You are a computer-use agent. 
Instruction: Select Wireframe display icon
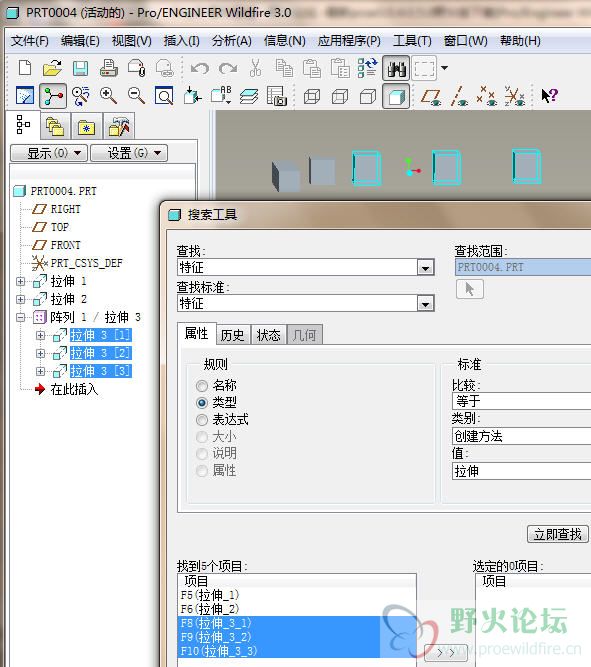coord(312,96)
